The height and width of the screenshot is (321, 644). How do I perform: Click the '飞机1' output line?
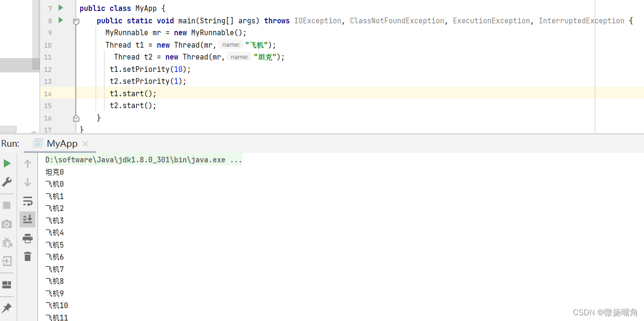point(54,196)
